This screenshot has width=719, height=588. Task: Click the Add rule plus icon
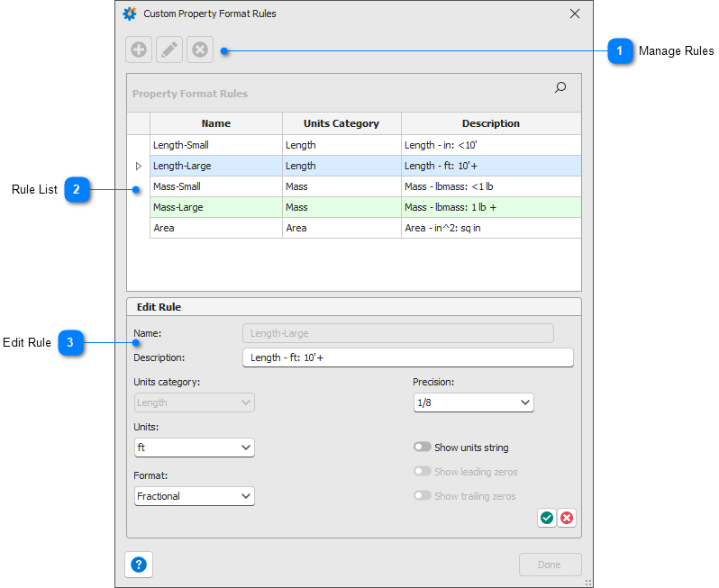point(139,50)
